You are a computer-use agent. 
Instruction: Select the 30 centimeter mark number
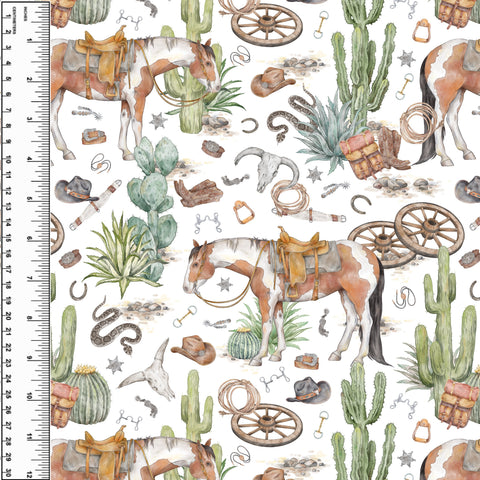[8, 473]
